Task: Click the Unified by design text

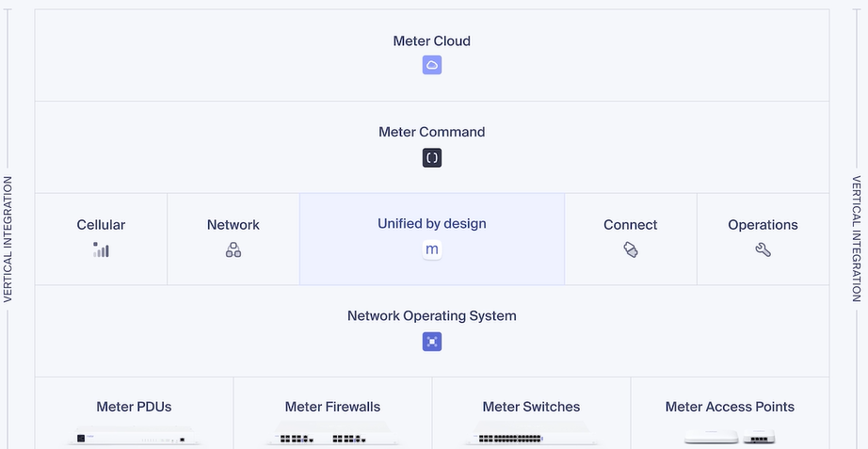Action: click(x=432, y=224)
